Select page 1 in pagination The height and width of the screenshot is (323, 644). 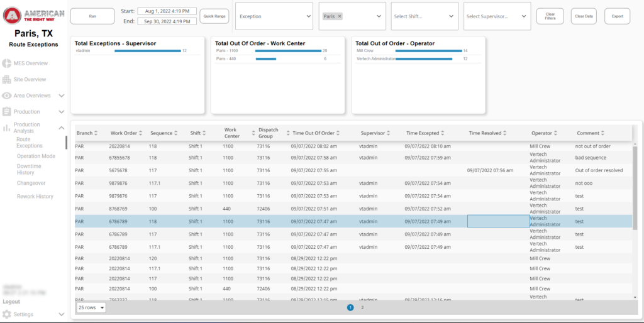350,307
